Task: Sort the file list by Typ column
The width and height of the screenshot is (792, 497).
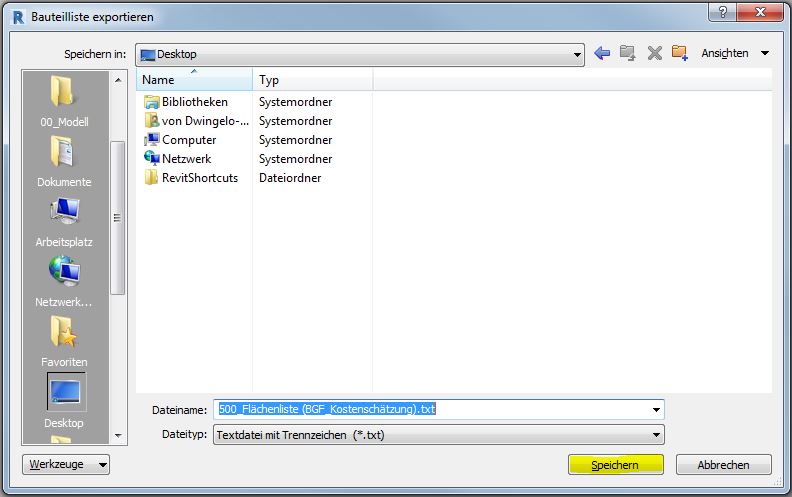Action: pyautogui.click(x=312, y=79)
